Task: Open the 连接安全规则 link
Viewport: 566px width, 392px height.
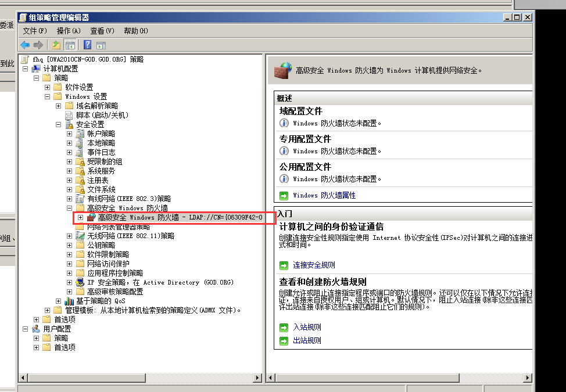Action: (x=314, y=265)
